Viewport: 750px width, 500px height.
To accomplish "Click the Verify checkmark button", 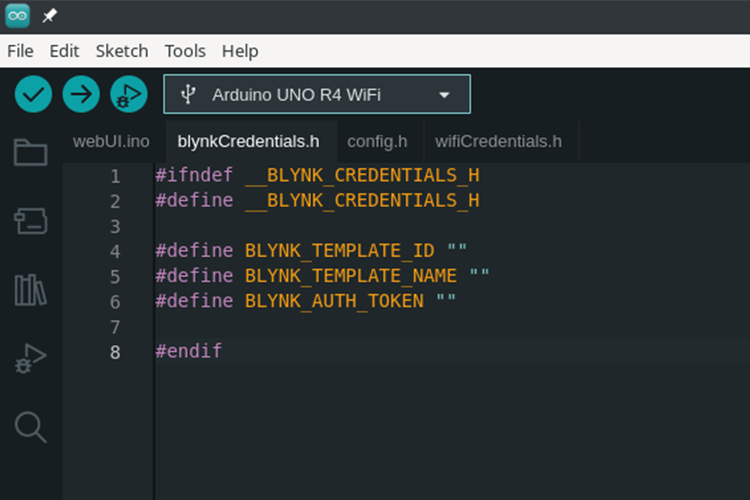I will 33,94.
